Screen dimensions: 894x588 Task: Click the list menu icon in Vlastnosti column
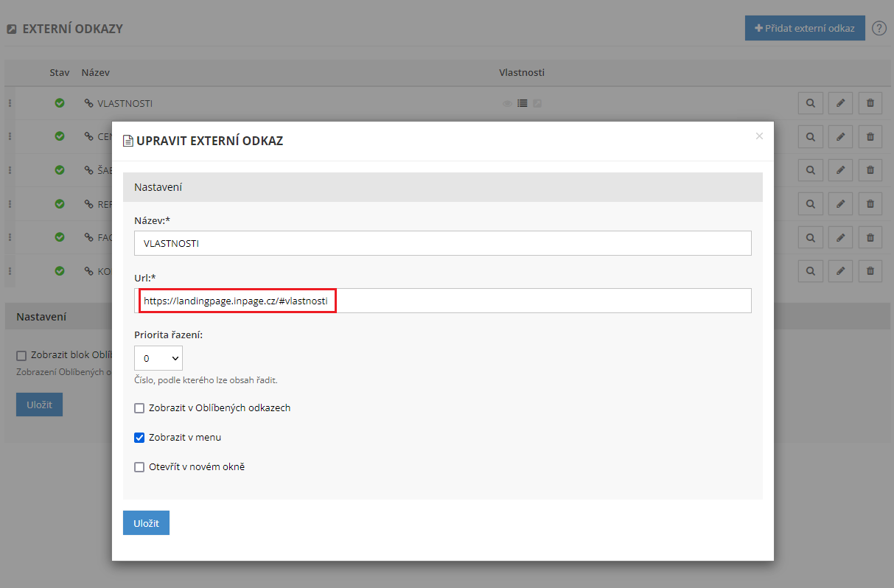pos(523,104)
